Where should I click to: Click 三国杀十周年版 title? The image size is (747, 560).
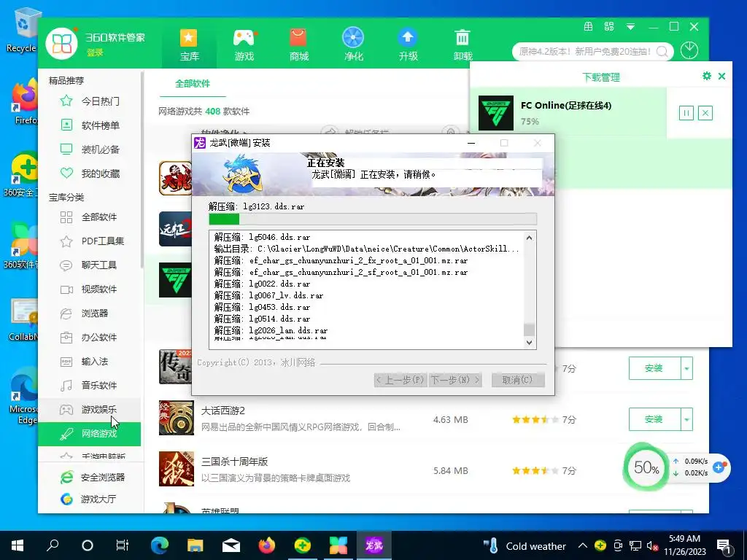click(234, 462)
